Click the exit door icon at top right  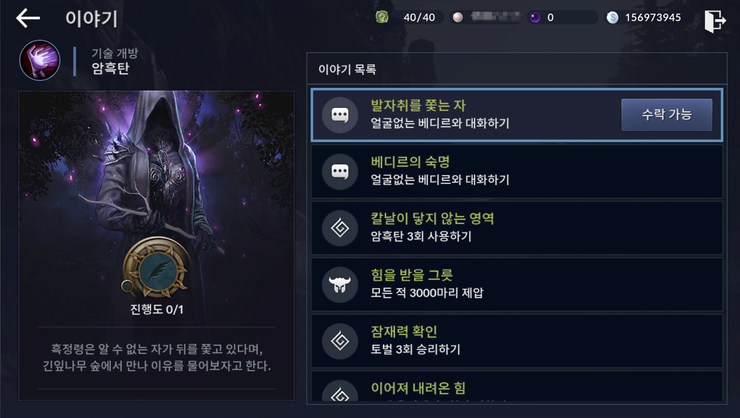pos(715,21)
